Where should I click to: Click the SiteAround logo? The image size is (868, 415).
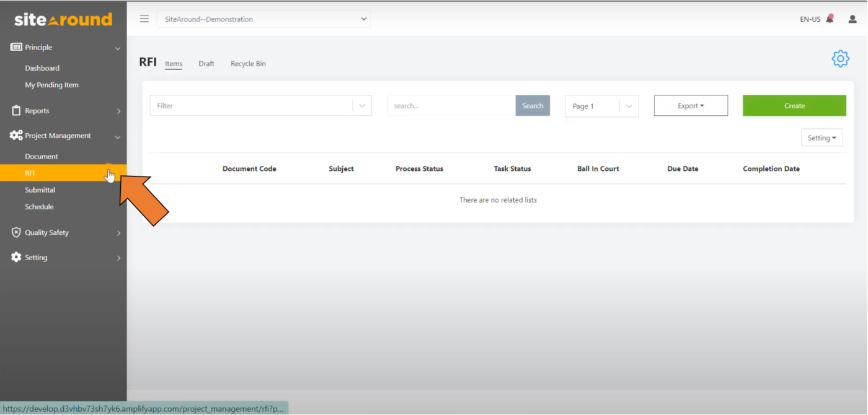[62, 19]
